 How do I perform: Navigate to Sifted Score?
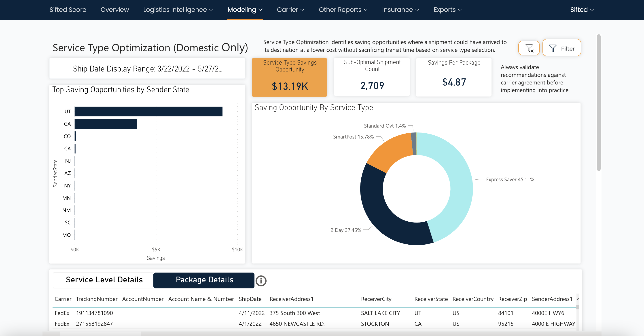click(x=68, y=10)
